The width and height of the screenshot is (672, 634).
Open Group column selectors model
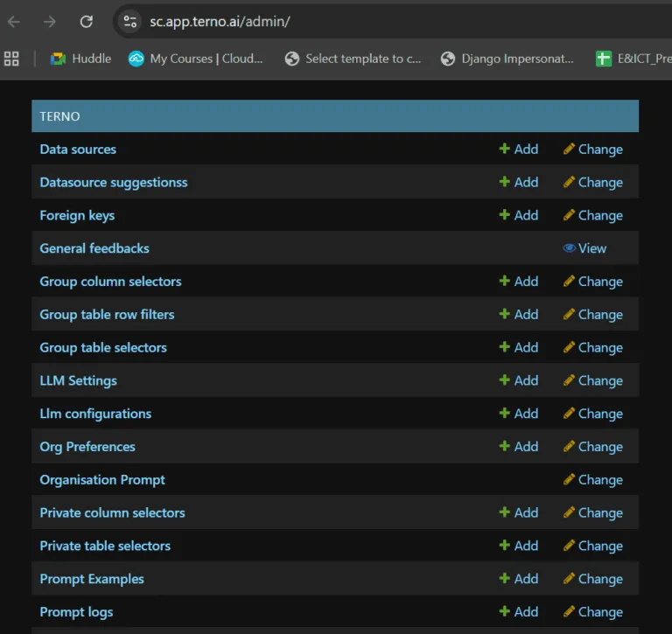pos(110,282)
